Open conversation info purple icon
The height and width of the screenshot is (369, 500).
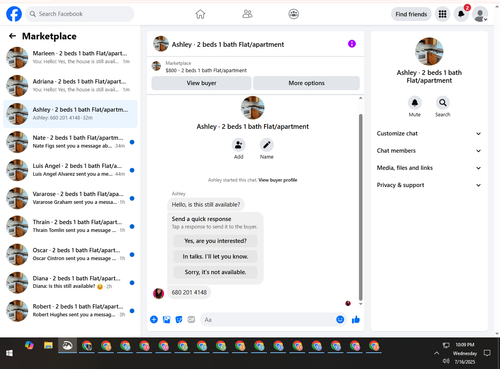[x=352, y=44]
